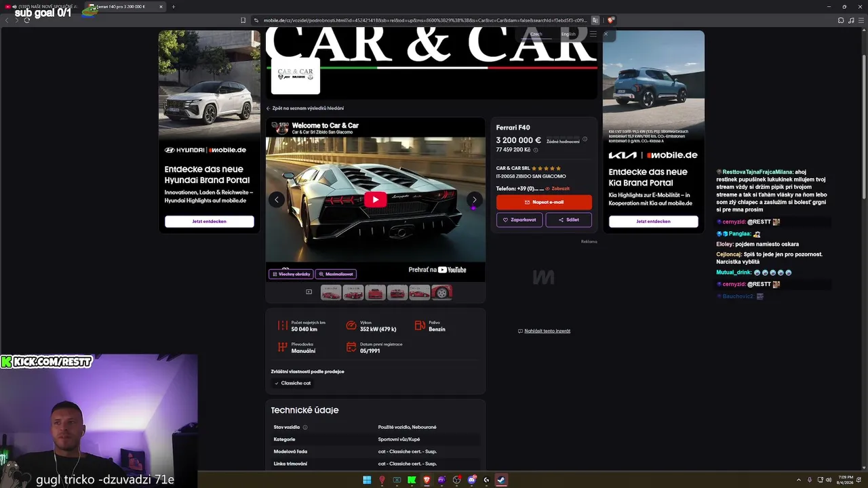Open Brave browser from taskbar
The image size is (868, 488).
(x=427, y=480)
